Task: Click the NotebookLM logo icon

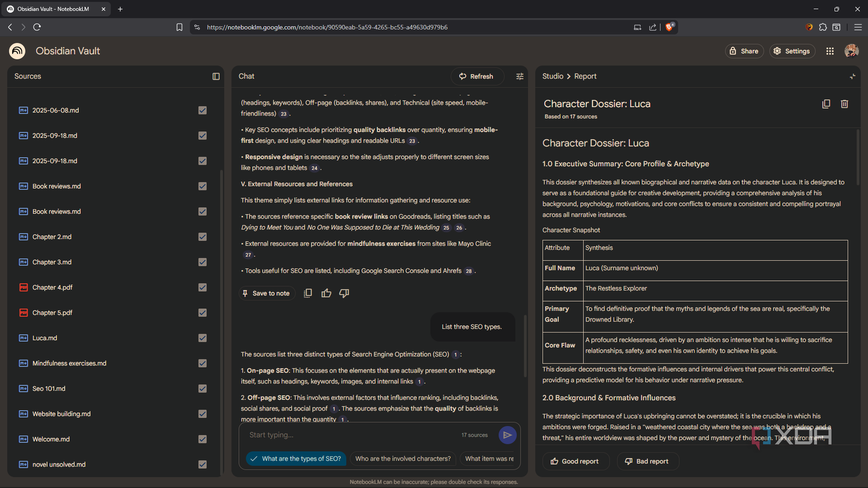Action: [x=17, y=51]
